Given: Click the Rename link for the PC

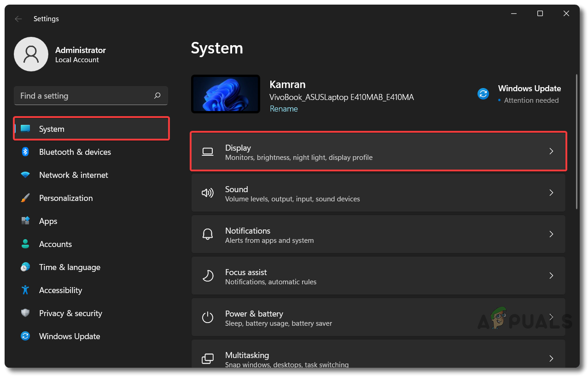Looking at the screenshot, I should 284,109.
